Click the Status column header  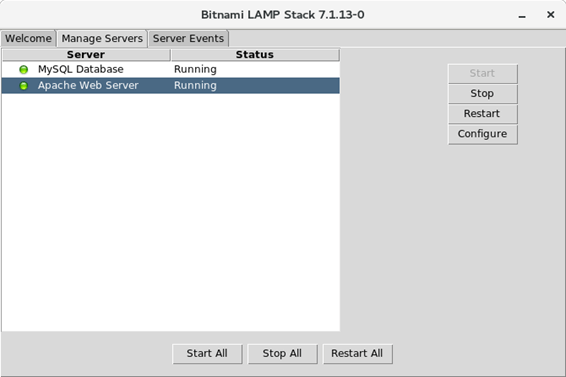[x=255, y=55]
